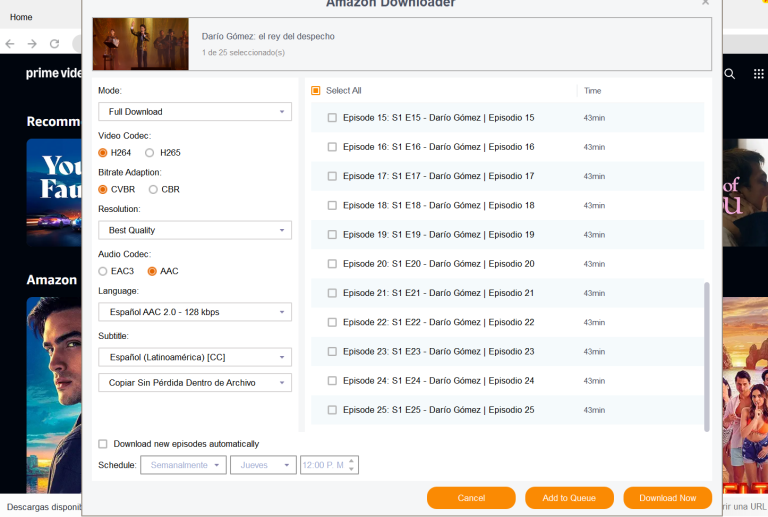768x517 pixels.
Task: Click the Prime Video search magnifier icon
Action: (x=730, y=73)
